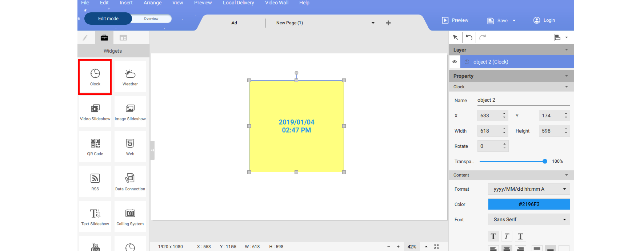
Task: Click the fit-to-screen zoom icon
Action: click(436, 247)
